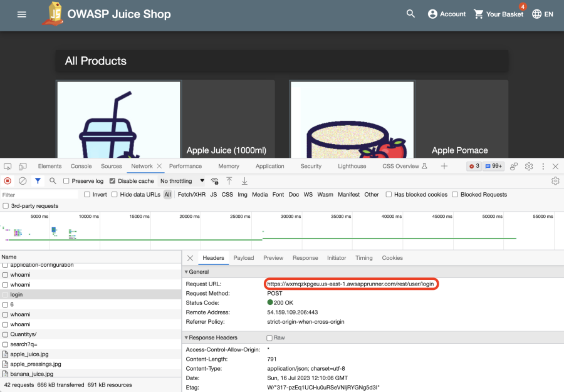Check the Hide data URLs option
The width and height of the screenshot is (564, 392).
[x=115, y=195]
